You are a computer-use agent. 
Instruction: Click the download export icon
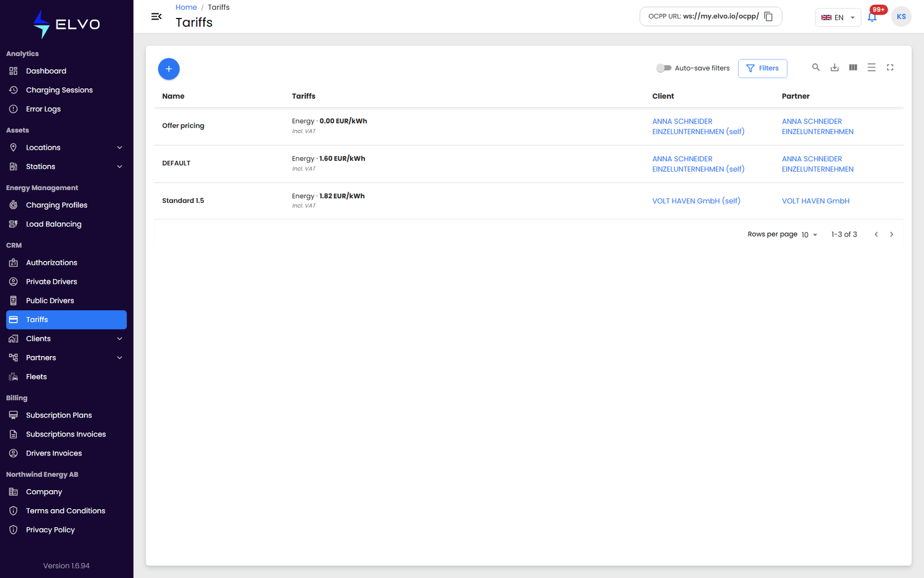click(834, 68)
